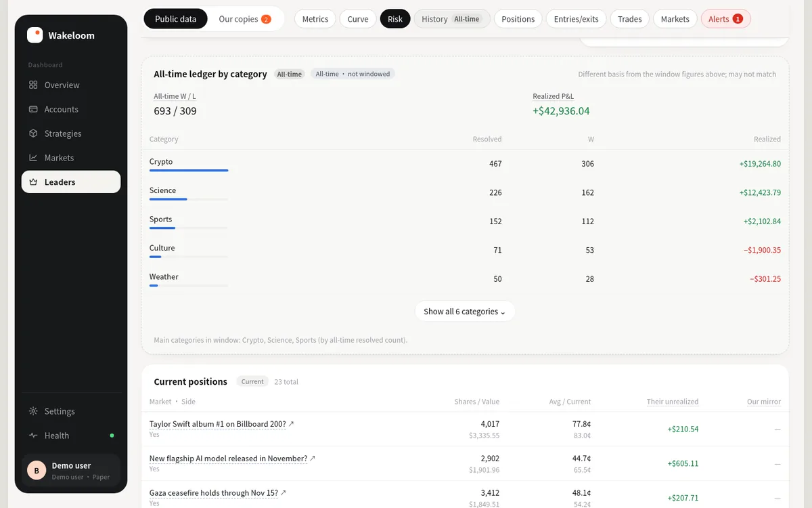This screenshot has width=812, height=508.
Task: Open the History All-time selector
Action: 451,19
